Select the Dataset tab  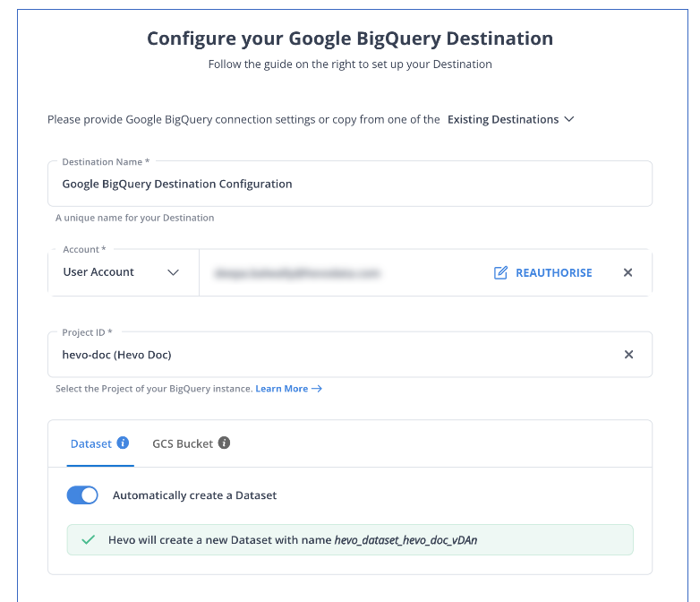coord(91,443)
